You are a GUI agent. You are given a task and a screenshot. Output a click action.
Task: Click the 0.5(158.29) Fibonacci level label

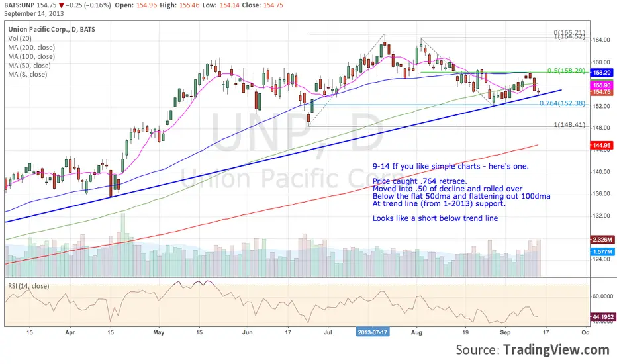click(x=566, y=71)
